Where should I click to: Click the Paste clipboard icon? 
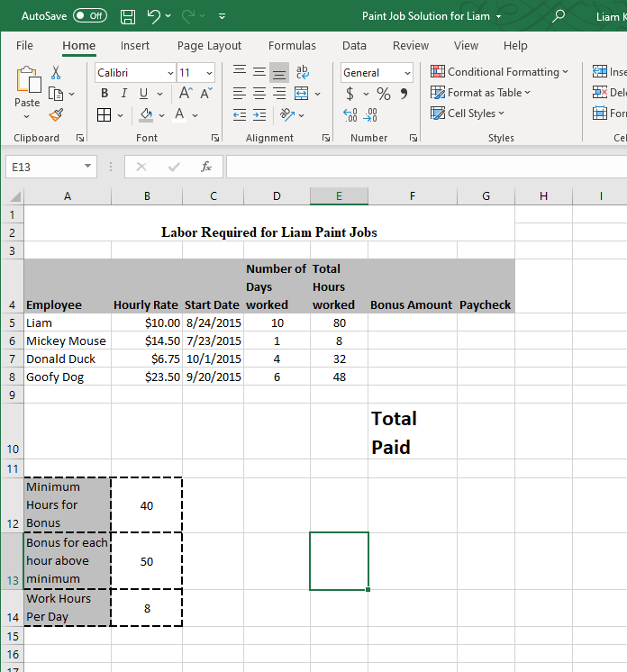click(x=28, y=79)
